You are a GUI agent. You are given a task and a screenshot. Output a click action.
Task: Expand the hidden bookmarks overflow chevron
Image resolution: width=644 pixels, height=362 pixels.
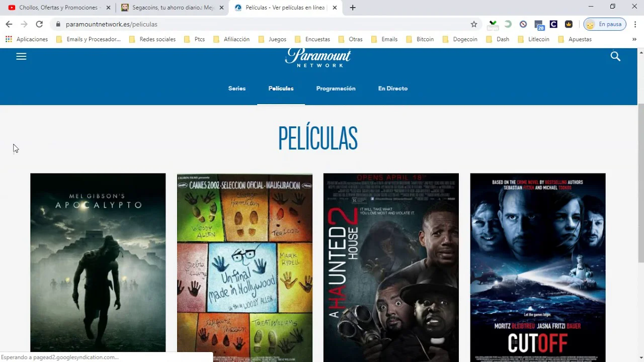pyautogui.click(x=634, y=39)
